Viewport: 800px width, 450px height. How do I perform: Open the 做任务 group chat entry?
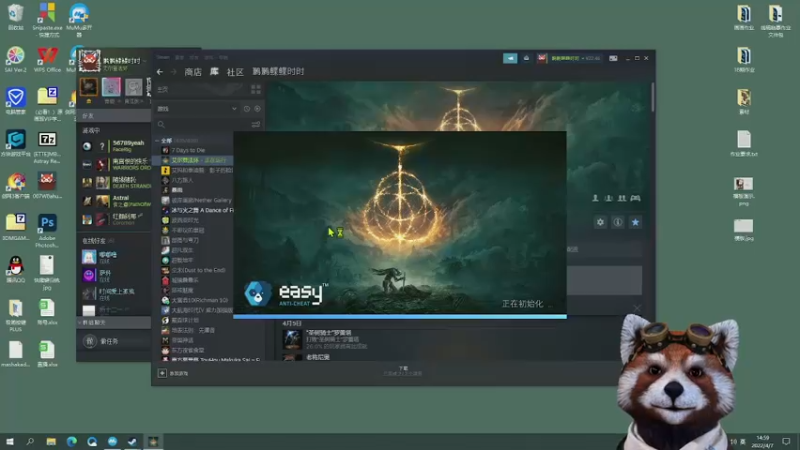(x=113, y=341)
